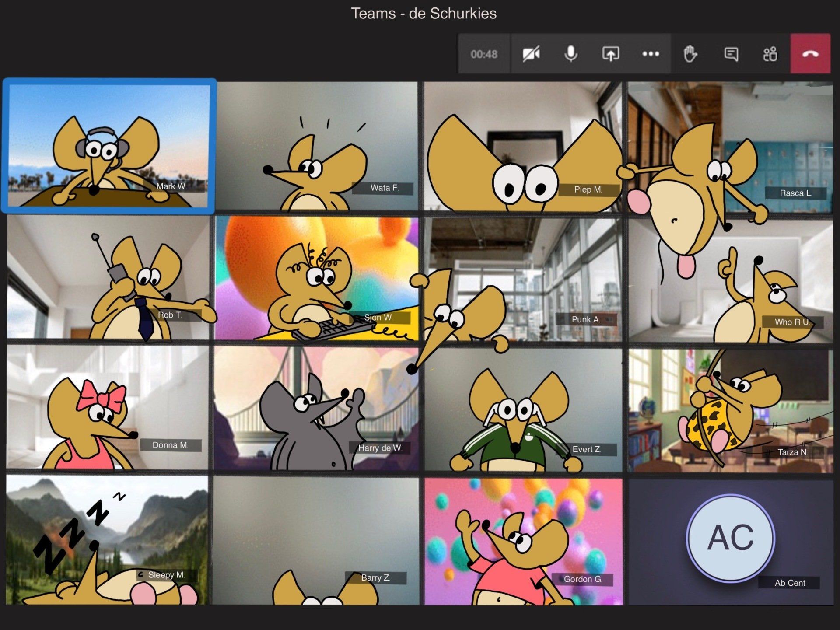Click the Donna M. name label

tap(170, 445)
